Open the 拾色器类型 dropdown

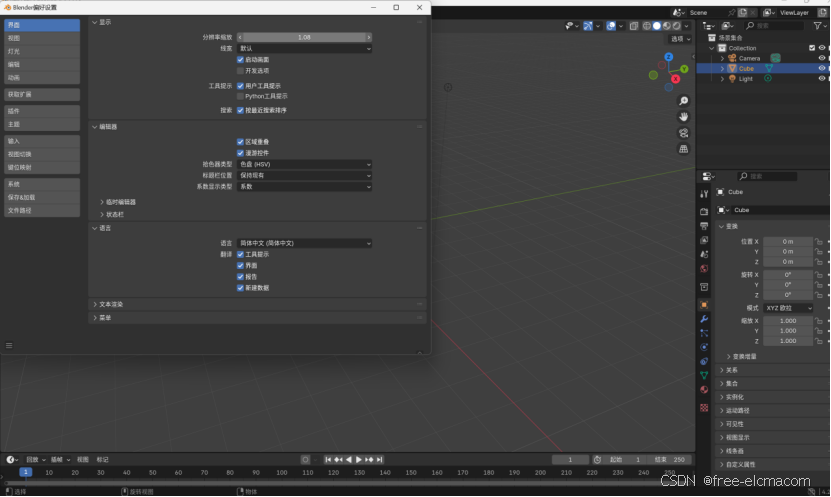(304, 164)
